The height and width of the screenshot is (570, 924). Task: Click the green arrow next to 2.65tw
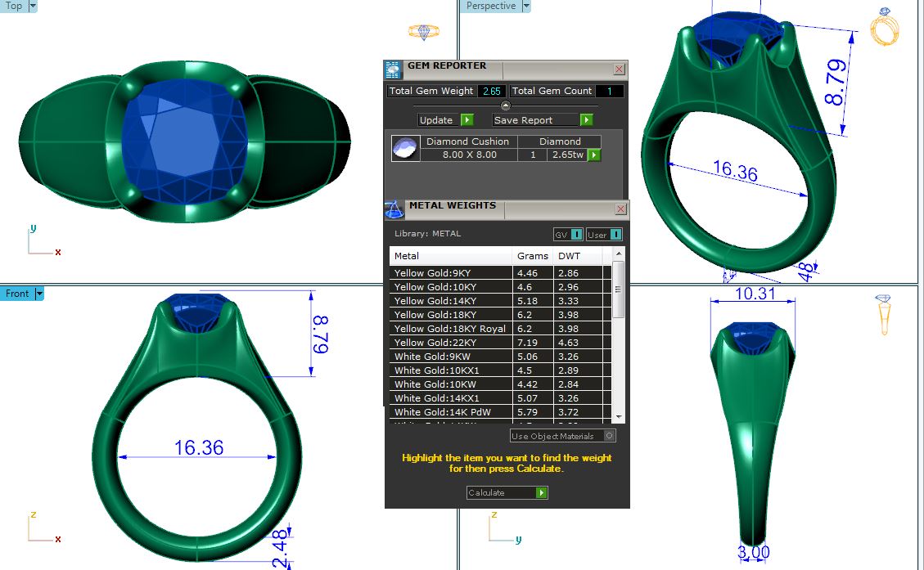click(594, 155)
